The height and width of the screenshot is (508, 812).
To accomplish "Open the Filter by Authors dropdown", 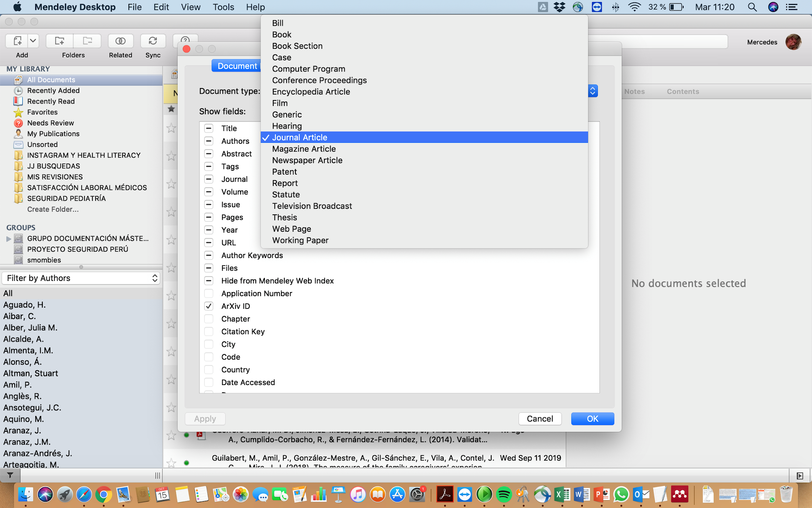I will [81, 278].
